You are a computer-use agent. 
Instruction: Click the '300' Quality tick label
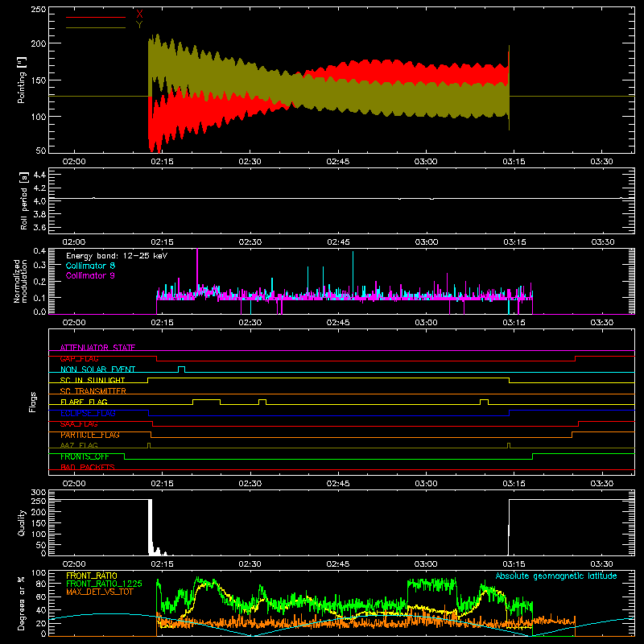39,493
